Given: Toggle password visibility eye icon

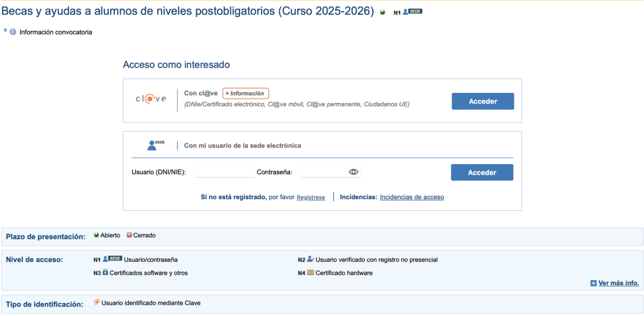Looking at the screenshot, I should pos(353,172).
